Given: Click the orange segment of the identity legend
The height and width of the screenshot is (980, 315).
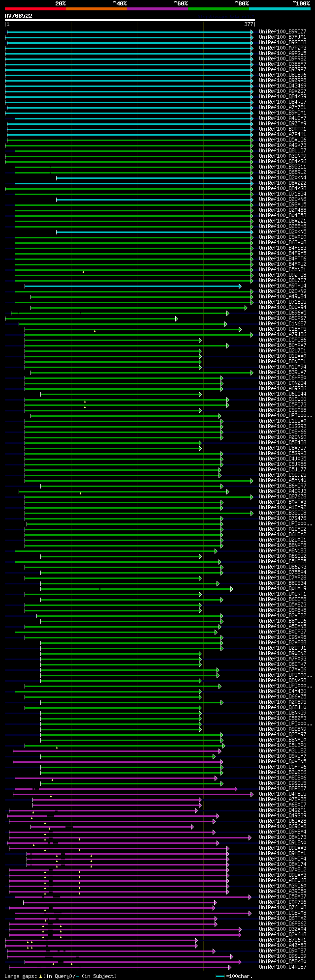Looking at the screenshot, I should point(96,8).
